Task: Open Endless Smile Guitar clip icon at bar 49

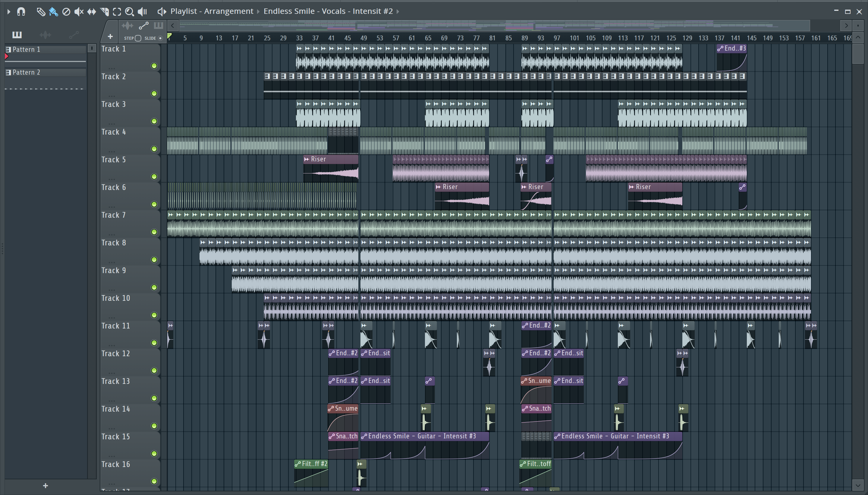Action: tap(364, 436)
